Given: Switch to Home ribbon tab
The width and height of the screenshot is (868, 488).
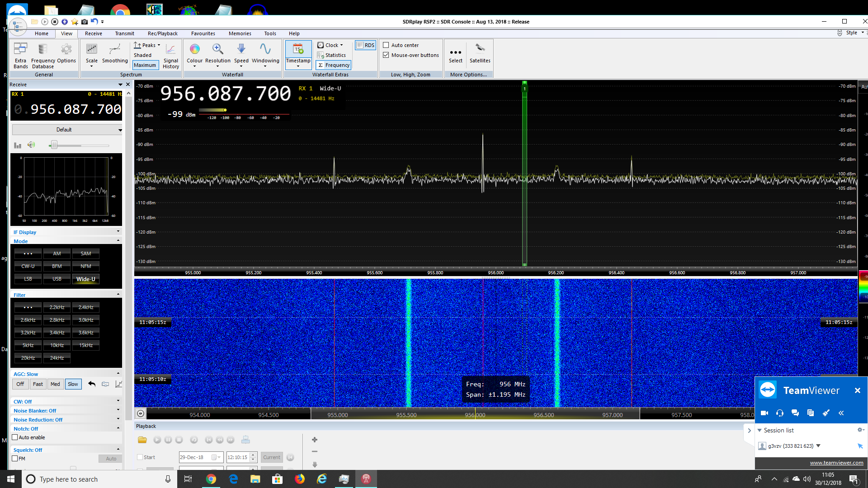Looking at the screenshot, I should point(42,33).
